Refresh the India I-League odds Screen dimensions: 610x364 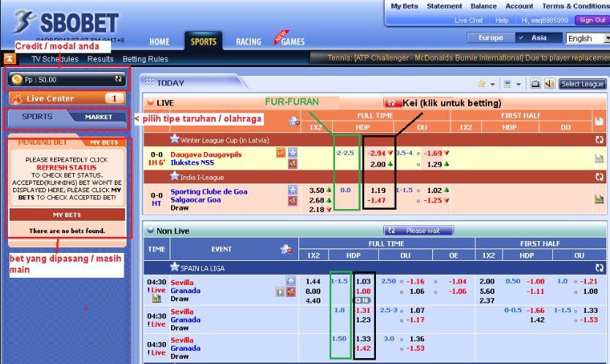click(599, 177)
